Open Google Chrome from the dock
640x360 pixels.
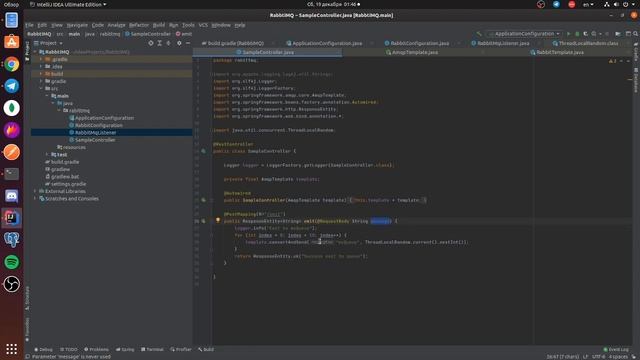(x=11, y=64)
